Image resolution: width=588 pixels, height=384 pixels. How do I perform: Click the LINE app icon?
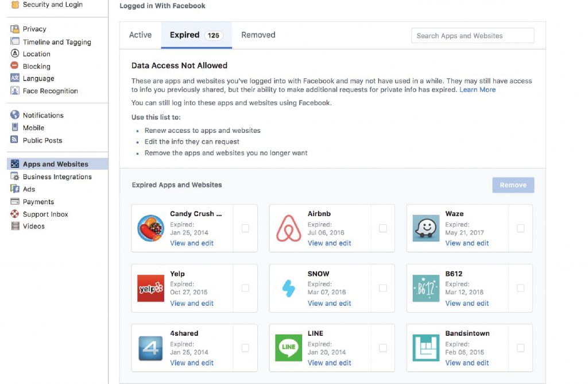tap(288, 347)
